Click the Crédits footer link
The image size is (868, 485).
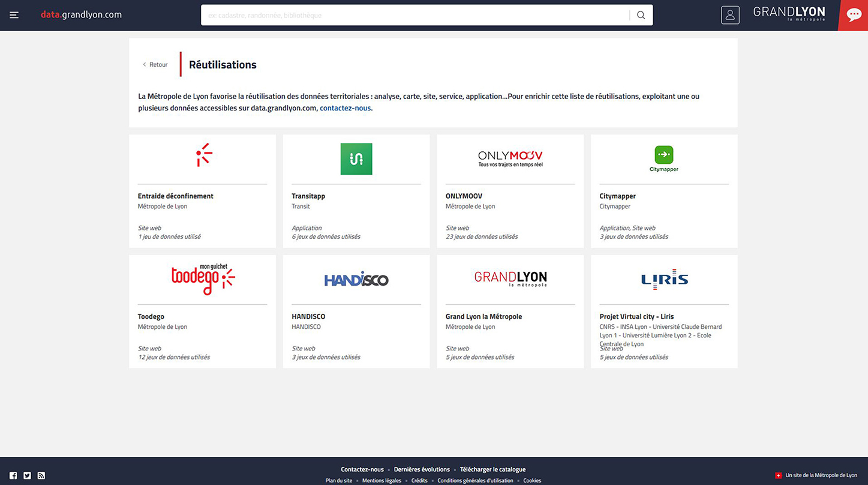point(419,480)
